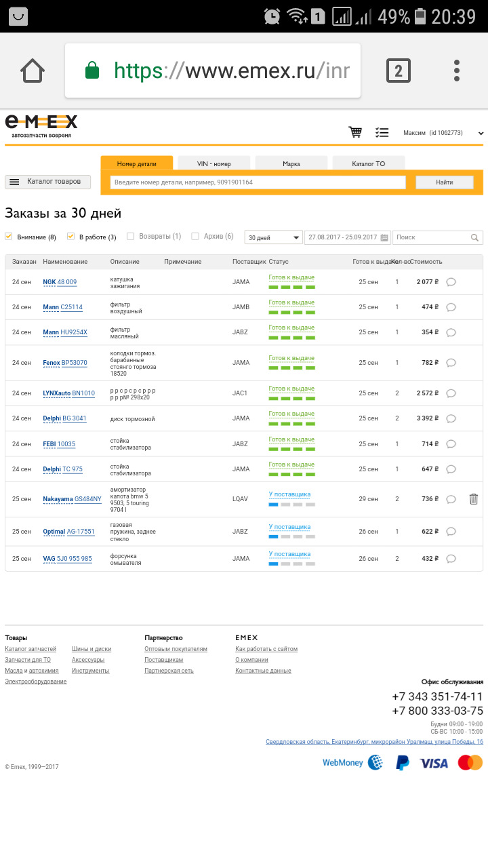The height and width of the screenshot is (868, 488).
Task: Focus the part number input field
Action: coord(258,182)
